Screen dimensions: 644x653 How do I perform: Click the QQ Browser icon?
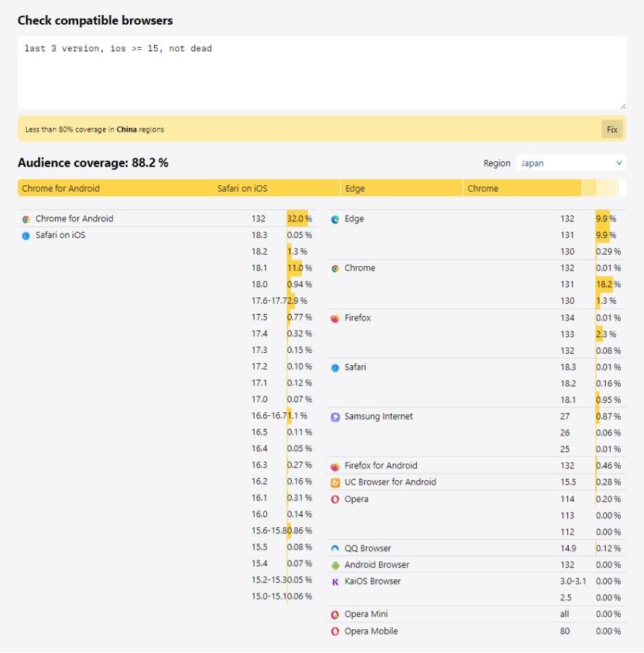335,549
